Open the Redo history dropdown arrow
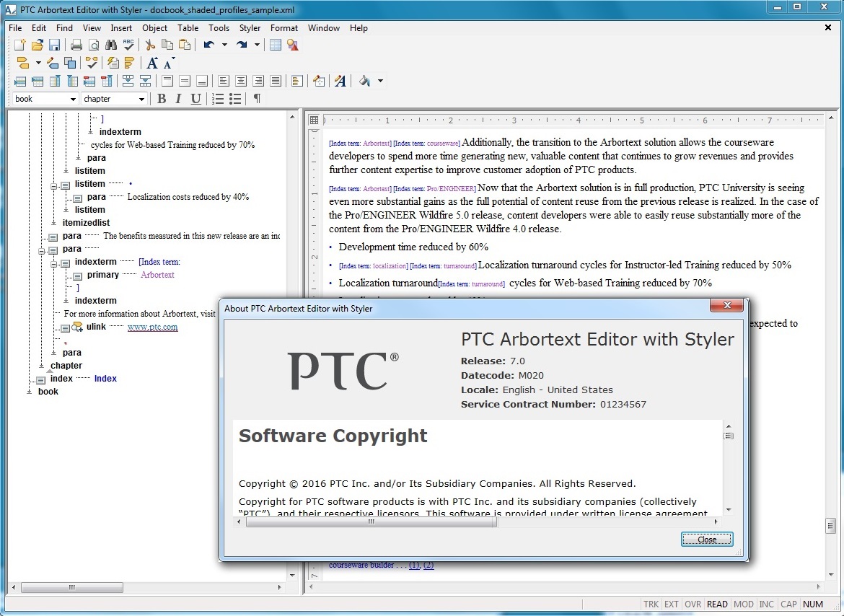The height and width of the screenshot is (616, 844). 257,45
